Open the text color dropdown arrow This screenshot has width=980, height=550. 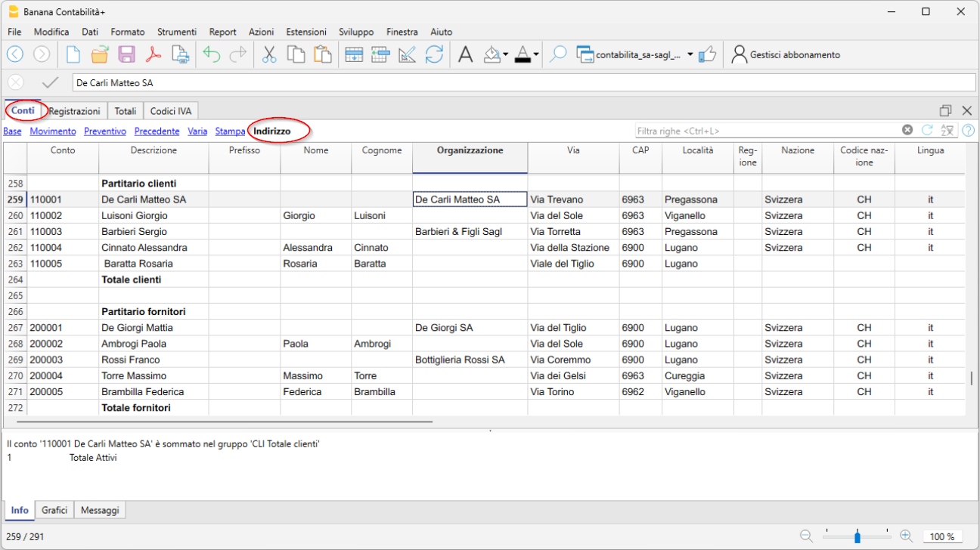click(536, 54)
